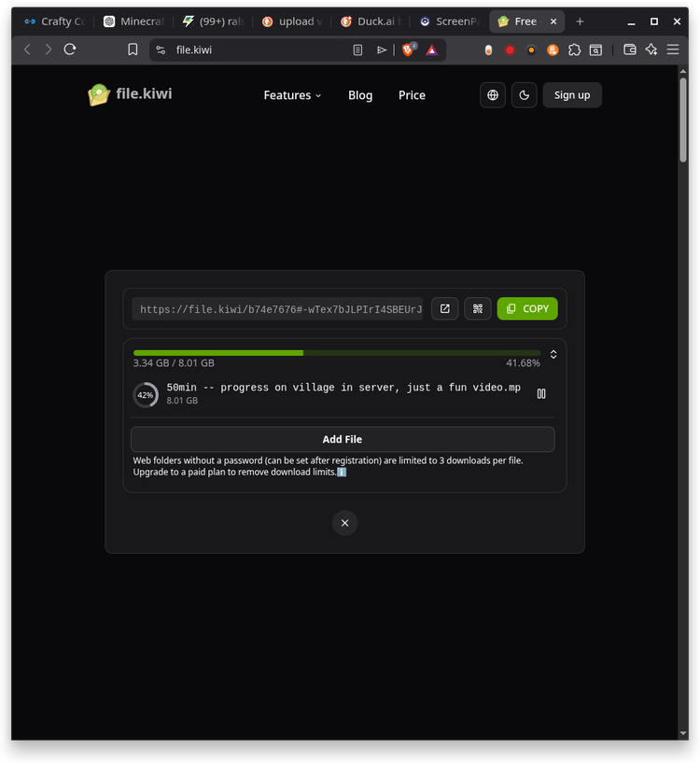
Task: Switch to the ScreenPa tab
Action: (x=450, y=21)
